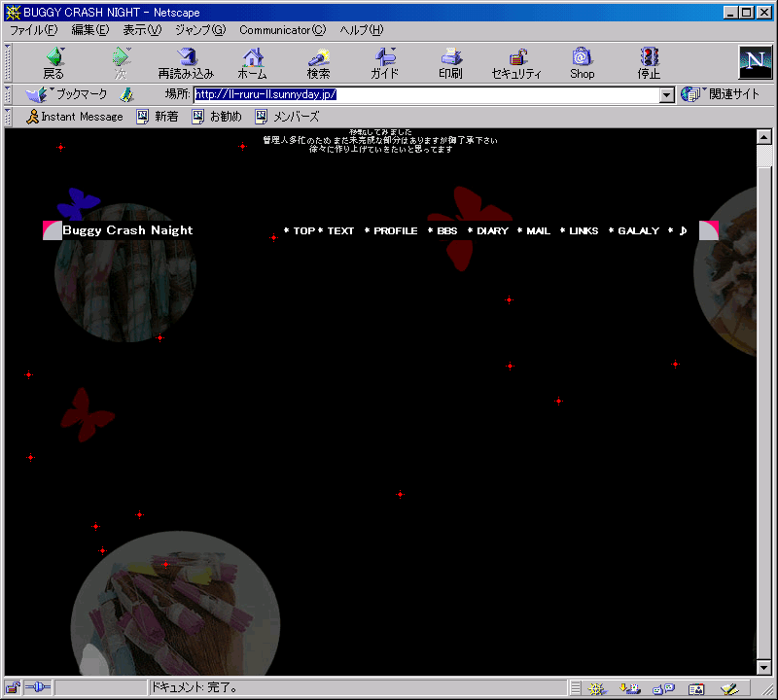Open the Communicator(C) menu
Viewport: 778px width, 700px height.
click(x=283, y=30)
